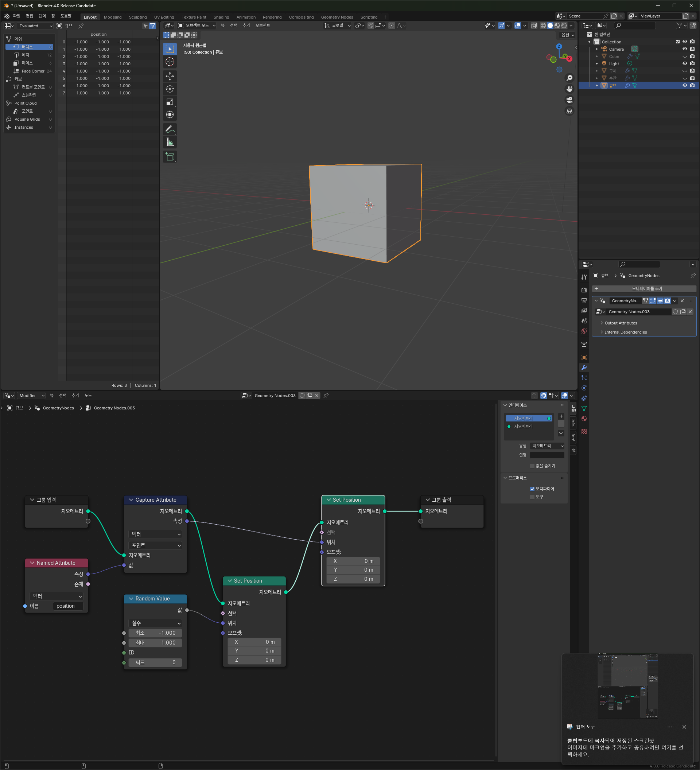Image resolution: width=700 pixels, height=770 pixels.
Task: Click the Add Cube tool icon
Action: click(170, 157)
